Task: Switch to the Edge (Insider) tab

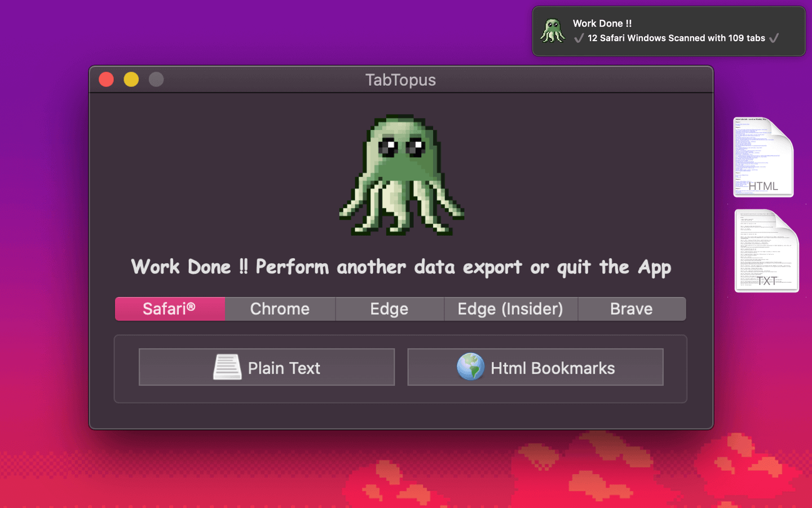Action: (x=510, y=309)
